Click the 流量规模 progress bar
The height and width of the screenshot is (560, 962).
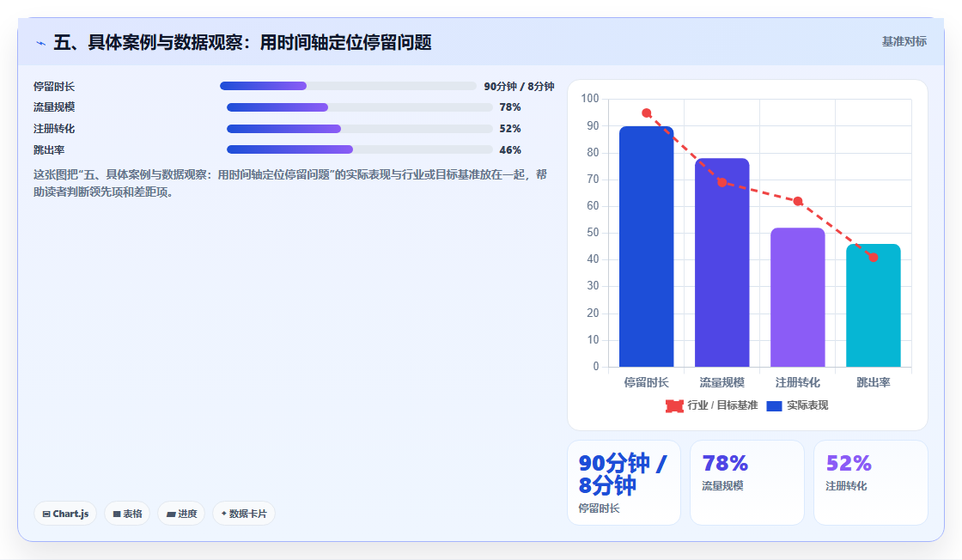(360, 107)
